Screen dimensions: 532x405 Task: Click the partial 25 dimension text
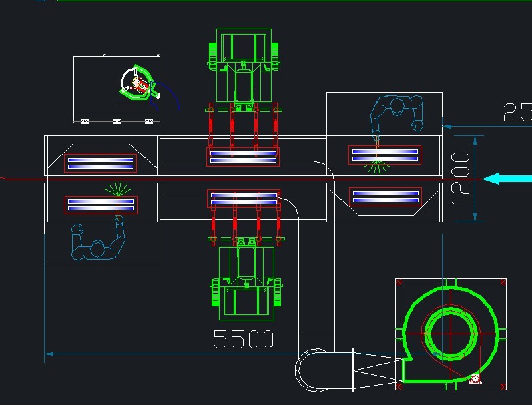(x=517, y=112)
